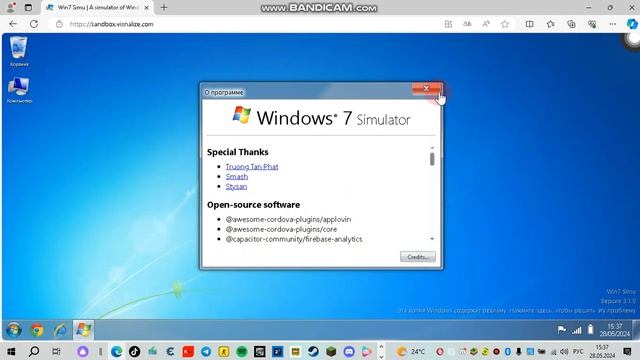640x360 pixels.
Task: Select @capacitor-community/firebase-analytics entry
Action: 294,239
